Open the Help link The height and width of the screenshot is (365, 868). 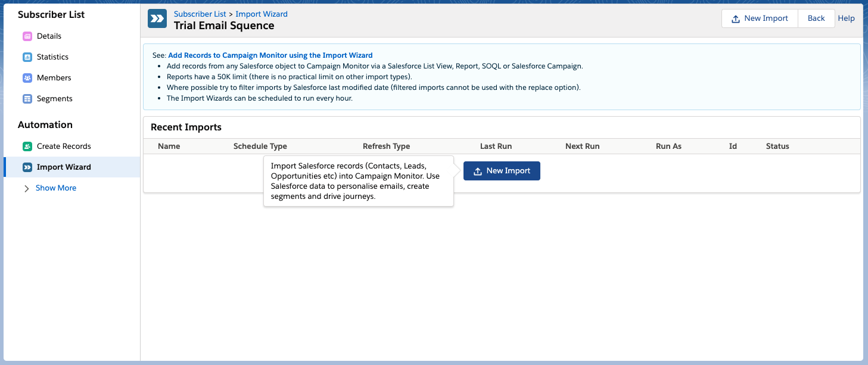click(846, 18)
